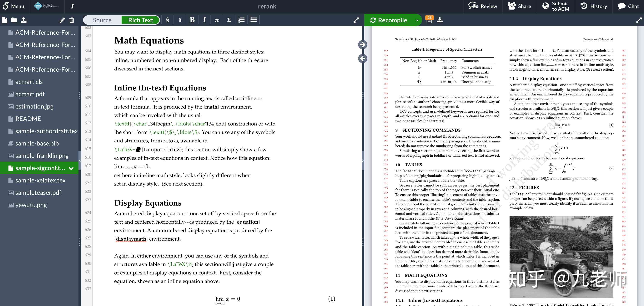
Task: Open the Recompile options dropdown arrow
Action: (417, 20)
